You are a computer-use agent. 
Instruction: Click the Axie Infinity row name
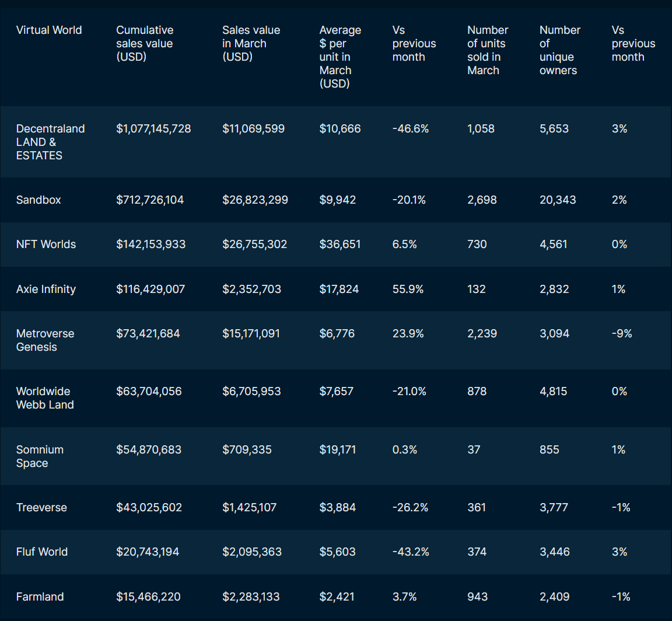[x=46, y=289]
